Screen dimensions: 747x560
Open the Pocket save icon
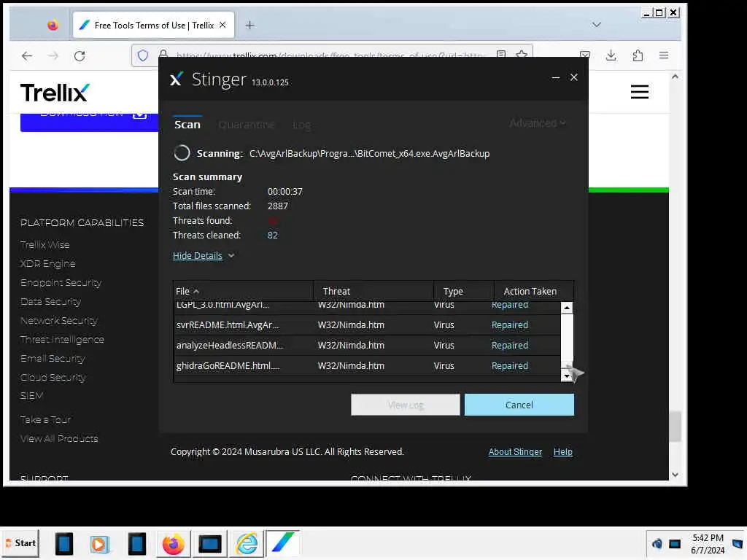coord(585,55)
